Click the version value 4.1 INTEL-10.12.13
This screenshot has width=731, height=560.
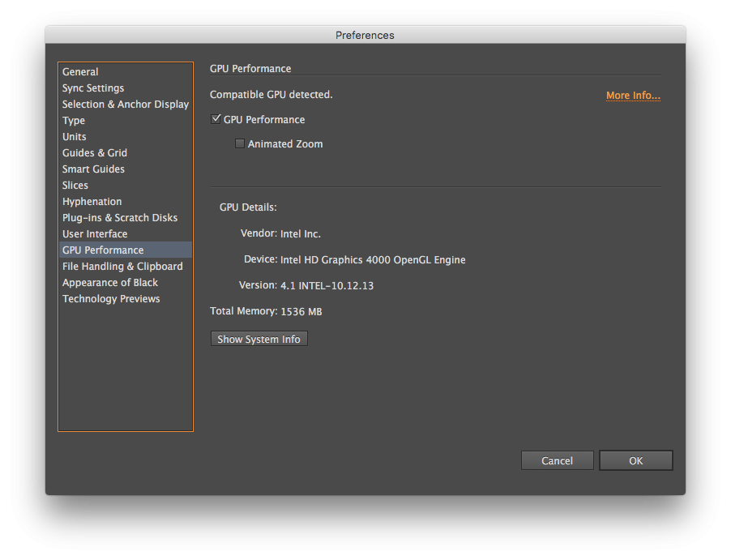click(x=327, y=285)
